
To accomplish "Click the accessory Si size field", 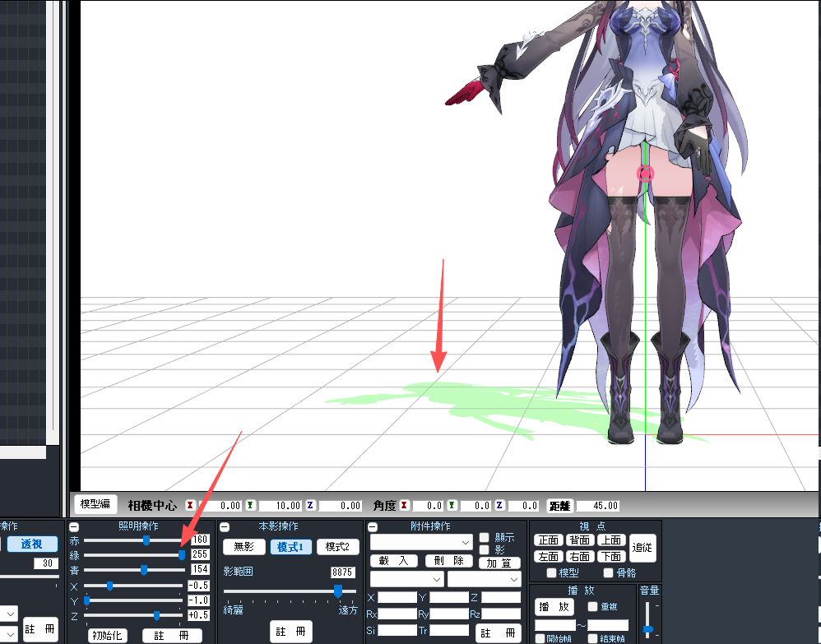I will [x=397, y=630].
